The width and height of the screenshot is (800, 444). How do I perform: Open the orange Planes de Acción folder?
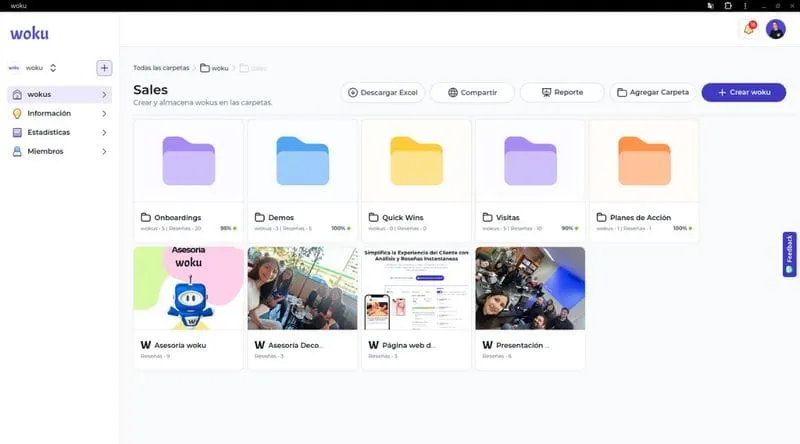[644, 161]
